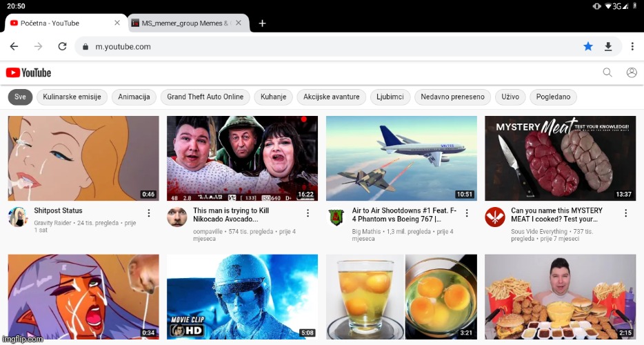Select Kulinarske emisije filter chip
Image resolution: width=644 pixels, height=345 pixels.
click(72, 97)
